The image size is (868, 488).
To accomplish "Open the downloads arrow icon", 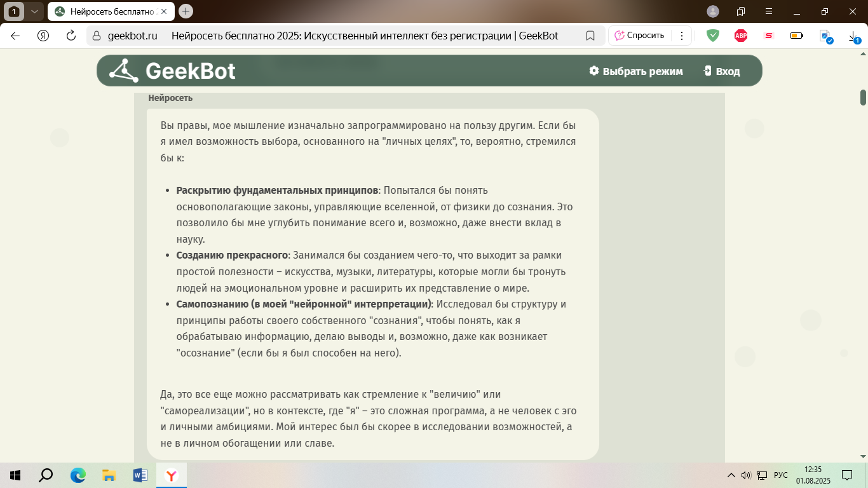I will 853,37.
